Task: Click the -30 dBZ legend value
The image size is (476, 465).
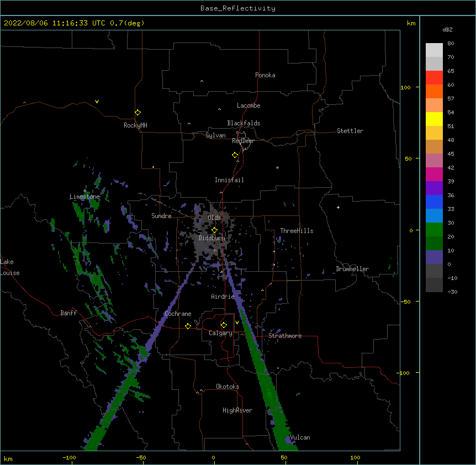Action: point(452,292)
